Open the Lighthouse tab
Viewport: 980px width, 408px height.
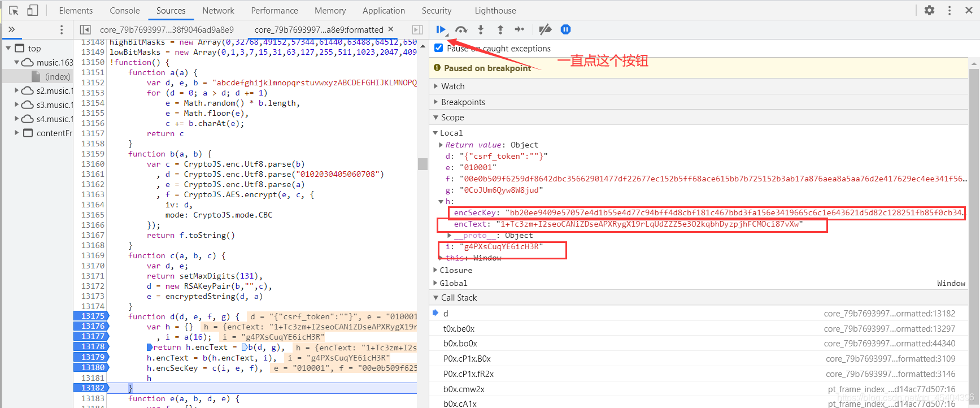click(x=495, y=10)
